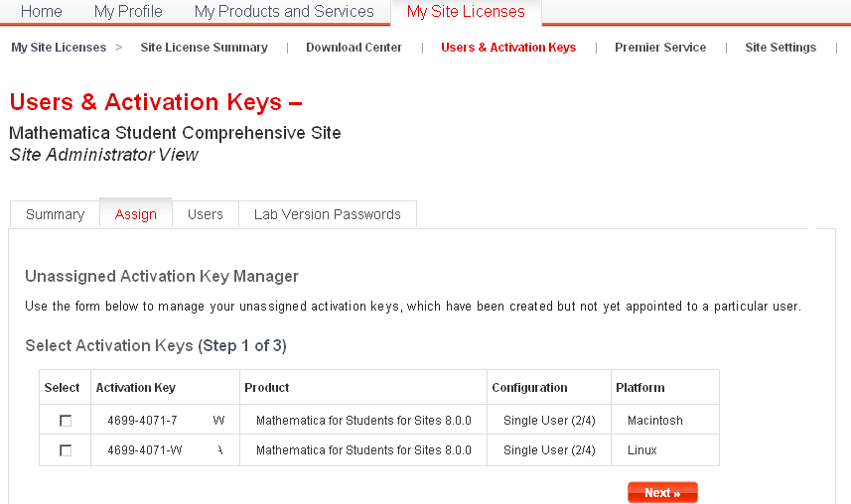Switch to the Users tab

(x=206, y=214)
